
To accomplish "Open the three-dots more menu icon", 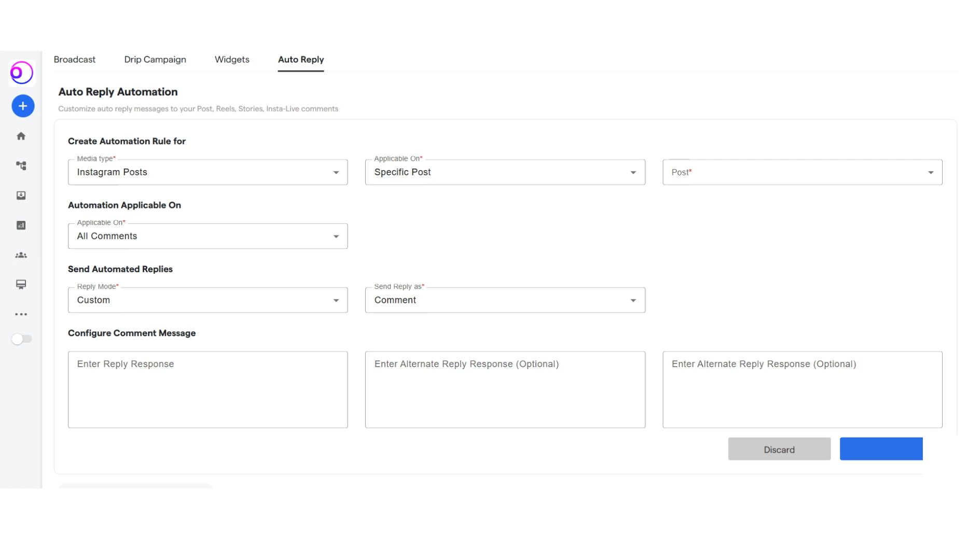I will coord(21,314).
